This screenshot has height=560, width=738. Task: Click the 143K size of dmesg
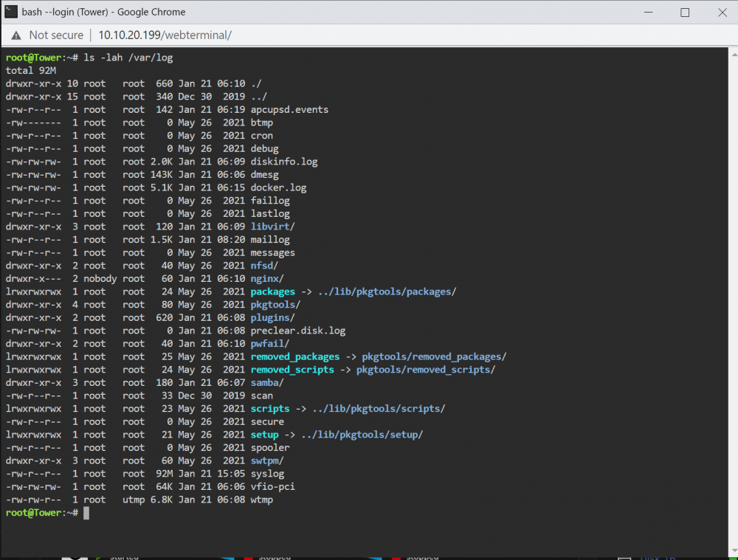[162, 175]
